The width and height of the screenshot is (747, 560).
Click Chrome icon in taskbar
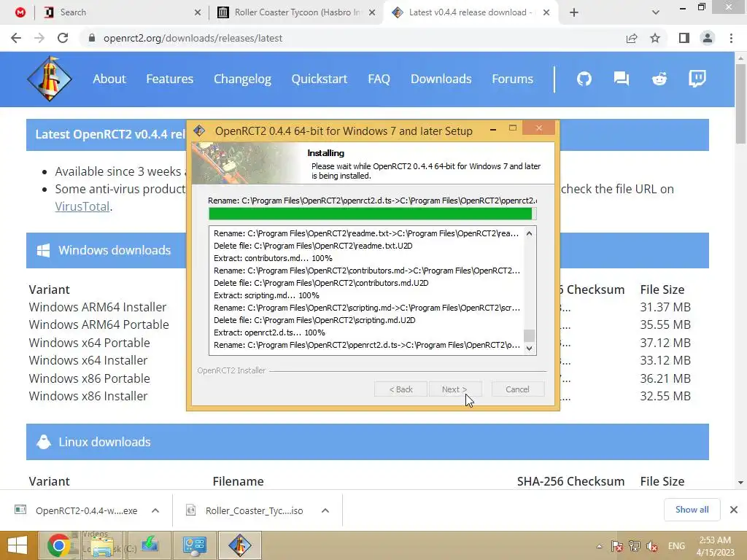pos(58,545)
